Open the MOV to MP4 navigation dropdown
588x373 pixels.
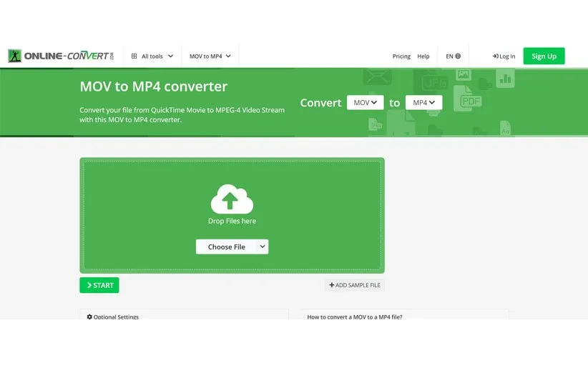pyautogui.click(x=210, y=56)
